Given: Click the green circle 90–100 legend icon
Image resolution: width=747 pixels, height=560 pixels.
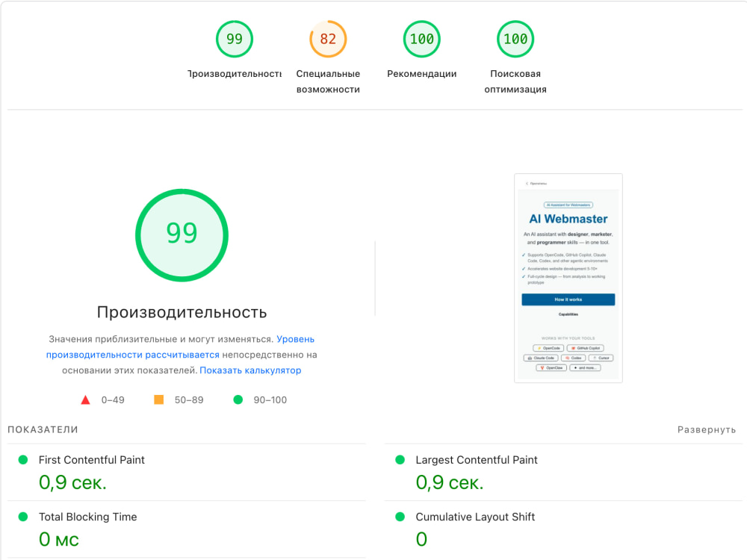Looking at the screenshot, I should tap(238, 399).
